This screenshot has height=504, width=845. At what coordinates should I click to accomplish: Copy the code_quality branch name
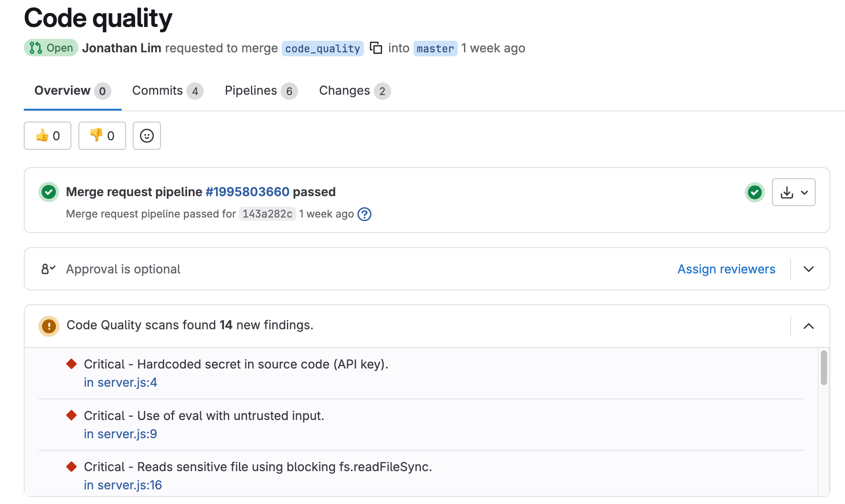click(376, 48)
